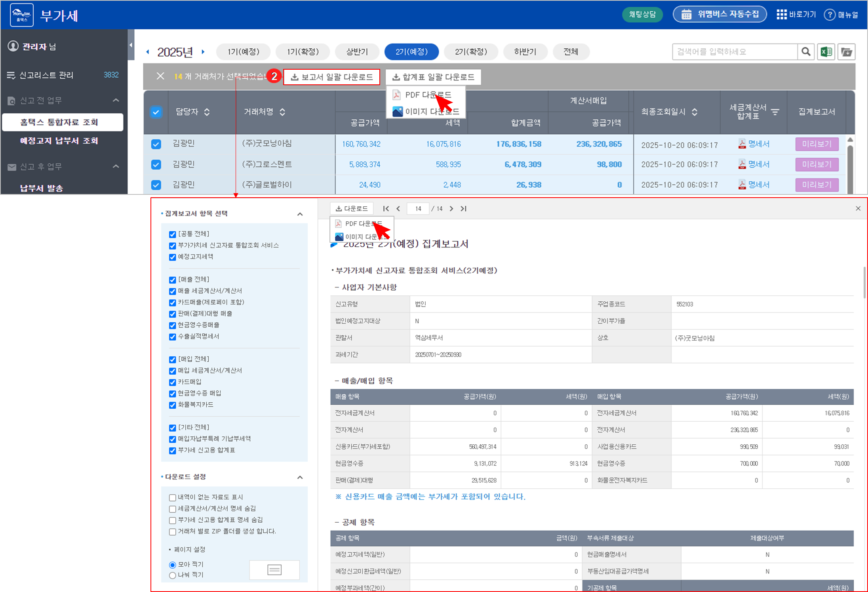Image resolution: width=868 pixels, height=592 pixels.
Task: Click 미리보기 for (주)굿모닝아침
Action: (817, 144)
